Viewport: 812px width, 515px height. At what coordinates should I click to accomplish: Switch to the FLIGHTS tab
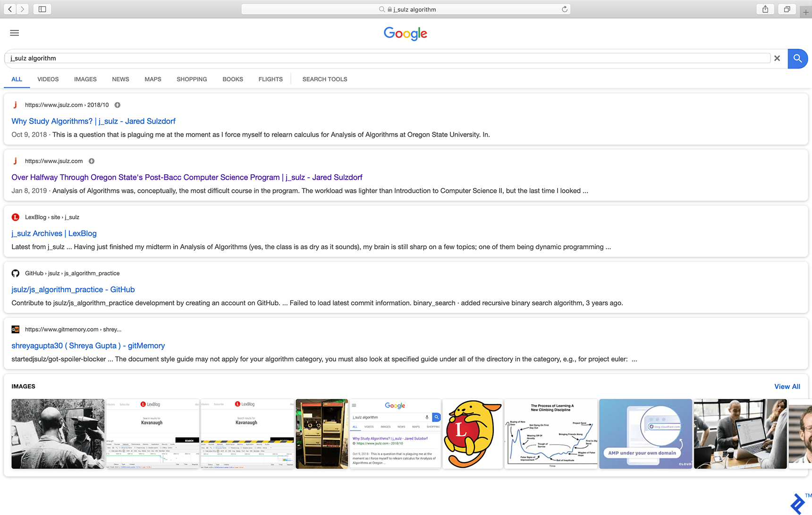[x=271, y=79]
